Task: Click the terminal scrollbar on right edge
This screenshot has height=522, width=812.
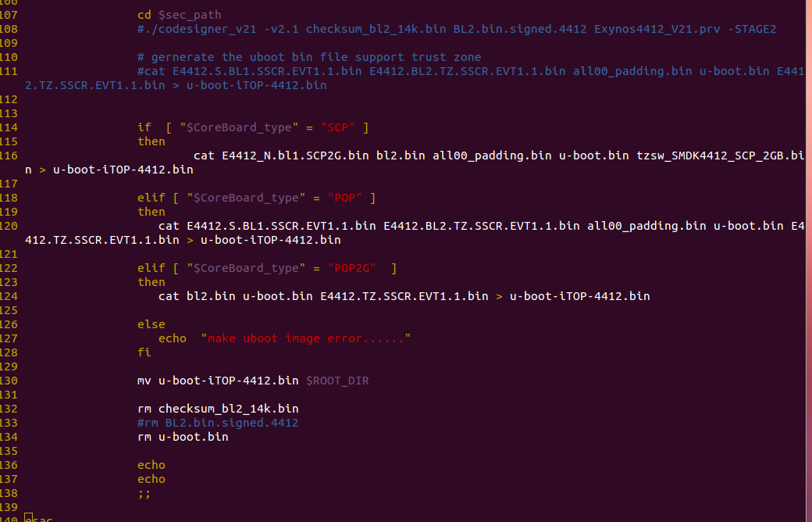Action: (809, 261)
